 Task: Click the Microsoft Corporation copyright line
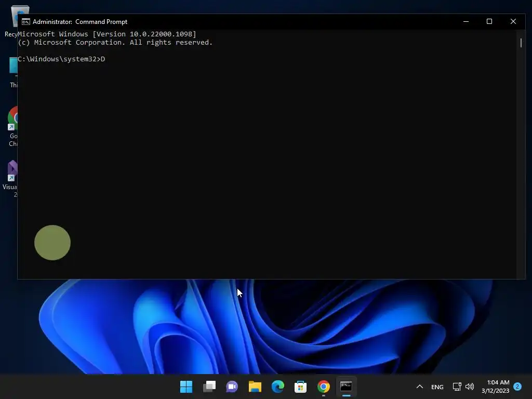115,43
